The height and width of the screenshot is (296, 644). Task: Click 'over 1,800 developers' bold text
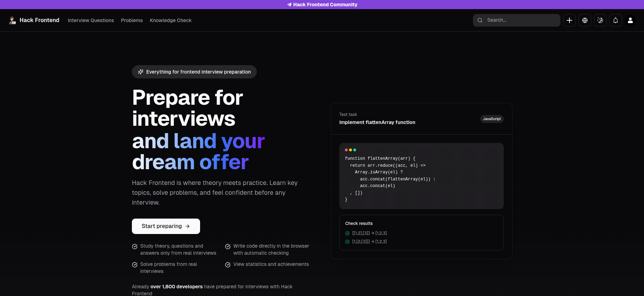177,287
